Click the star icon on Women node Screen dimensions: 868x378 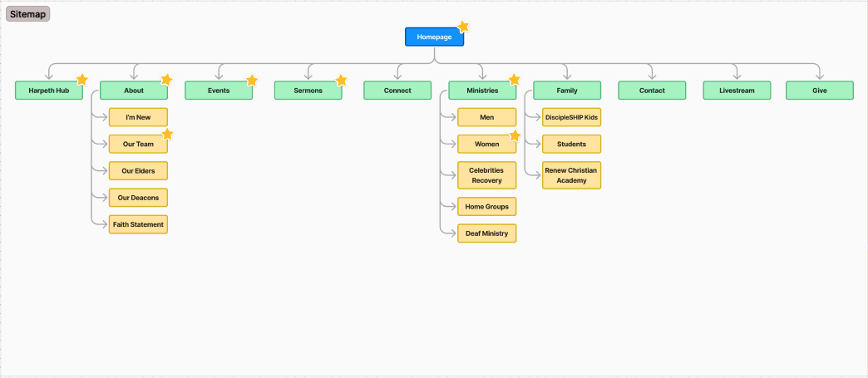pyautogui.click(x=515, y=135)
